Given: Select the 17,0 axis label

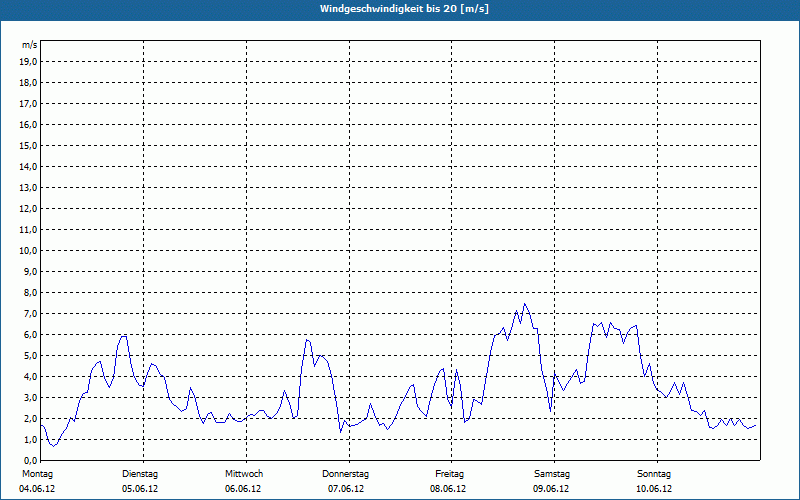Looking at the screenshot, I should tap(28, 104).
